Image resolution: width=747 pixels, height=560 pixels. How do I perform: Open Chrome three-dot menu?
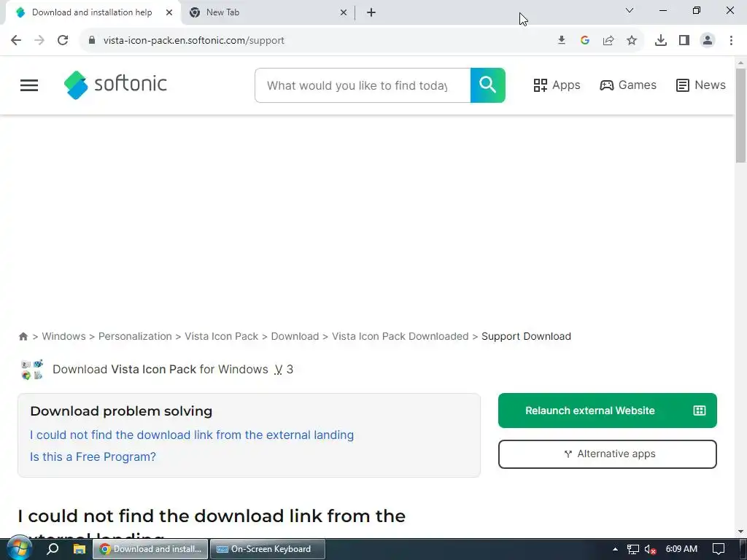(x=731, y=41)
